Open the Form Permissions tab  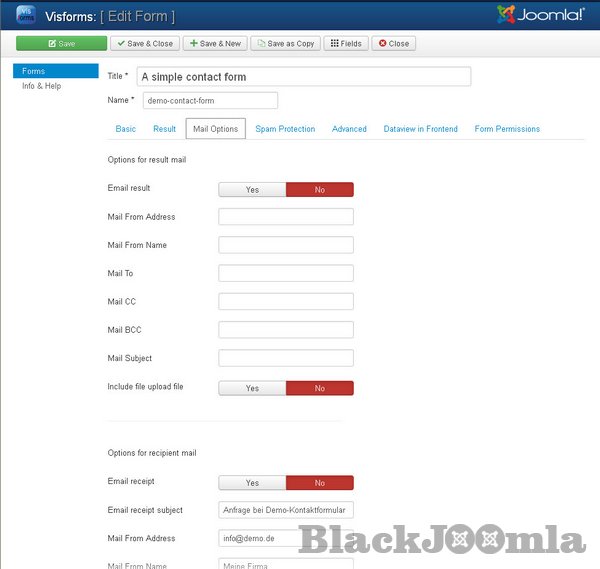click(x=507, y=129)
